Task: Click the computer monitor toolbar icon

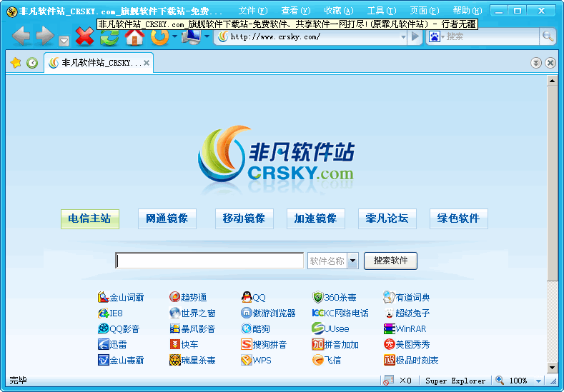Action: [191, 36]
